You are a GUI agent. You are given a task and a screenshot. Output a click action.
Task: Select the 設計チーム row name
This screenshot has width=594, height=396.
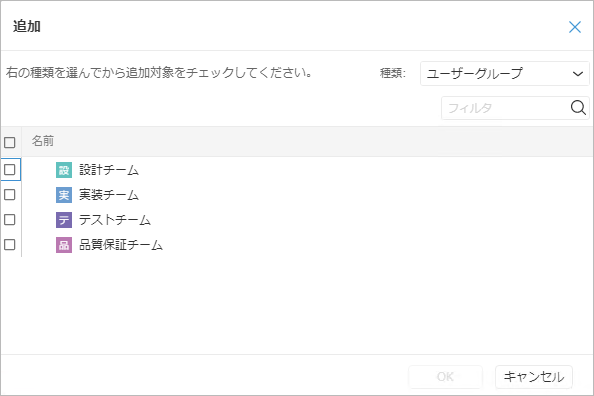coord(109,170)
